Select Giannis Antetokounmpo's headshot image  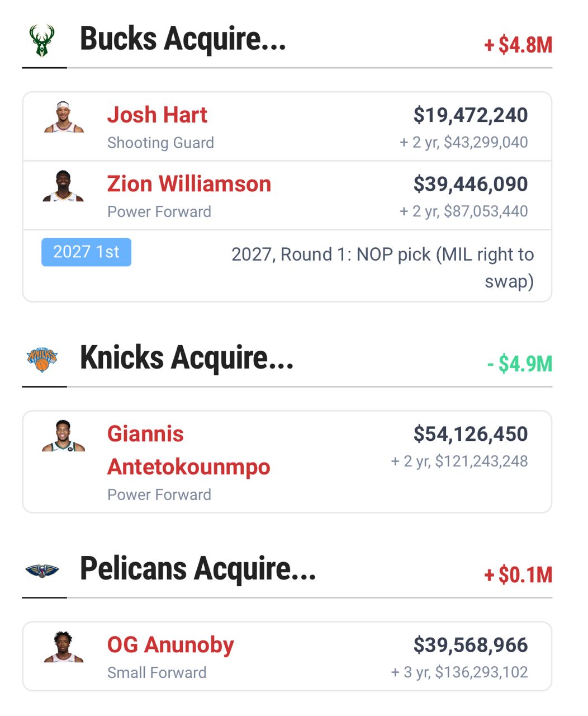[63, 436]
